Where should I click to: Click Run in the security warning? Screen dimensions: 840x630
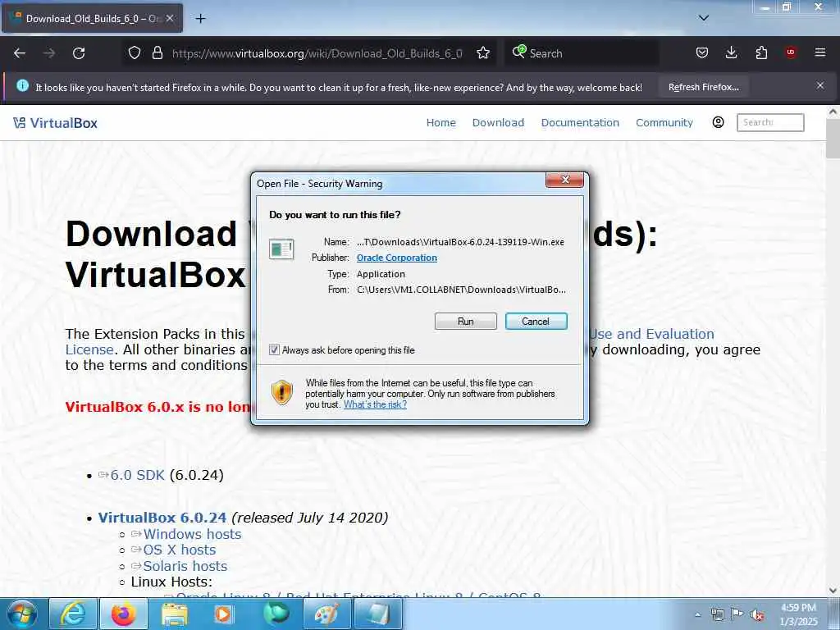click(x=466, y=322)
